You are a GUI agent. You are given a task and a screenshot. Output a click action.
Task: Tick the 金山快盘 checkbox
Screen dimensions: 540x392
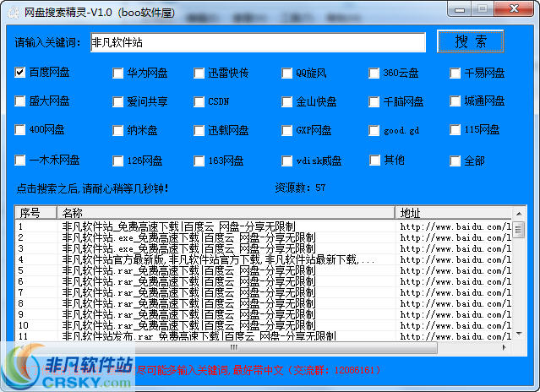(x=286, y=102)
